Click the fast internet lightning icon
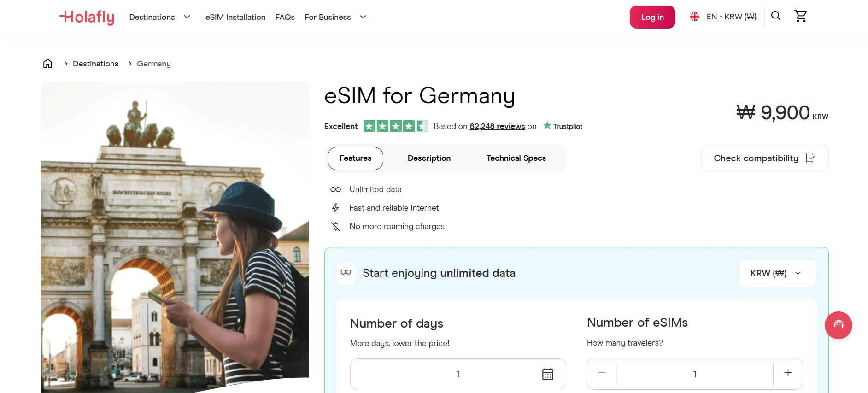The height and width of the screenshot is (393, 868). coord(335,207)
